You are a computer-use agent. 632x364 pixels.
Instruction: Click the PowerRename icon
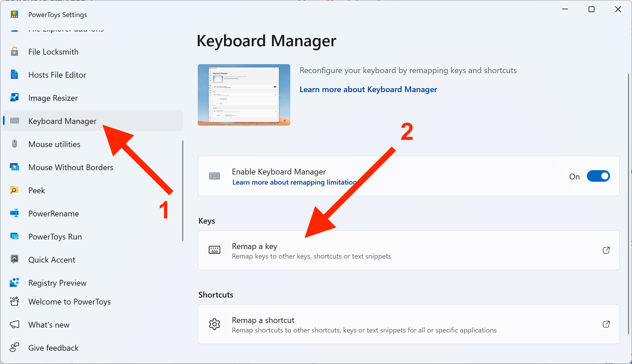coord(14,213)
